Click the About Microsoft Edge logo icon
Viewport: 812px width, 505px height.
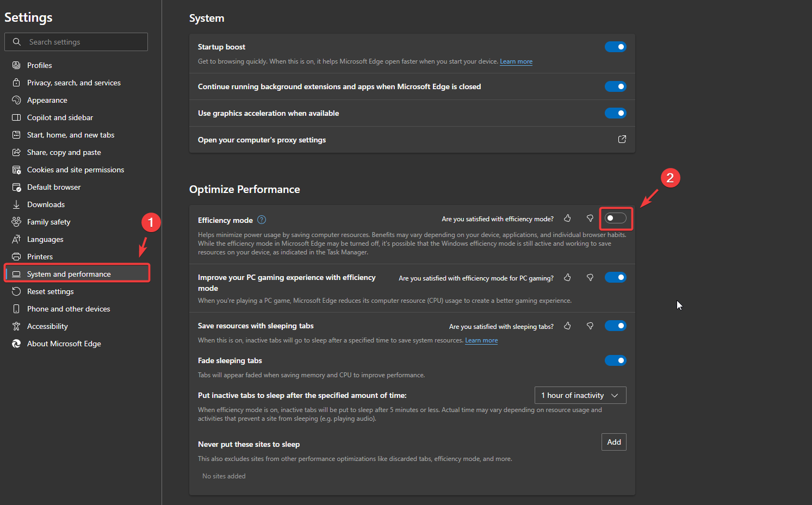(16, 344)
